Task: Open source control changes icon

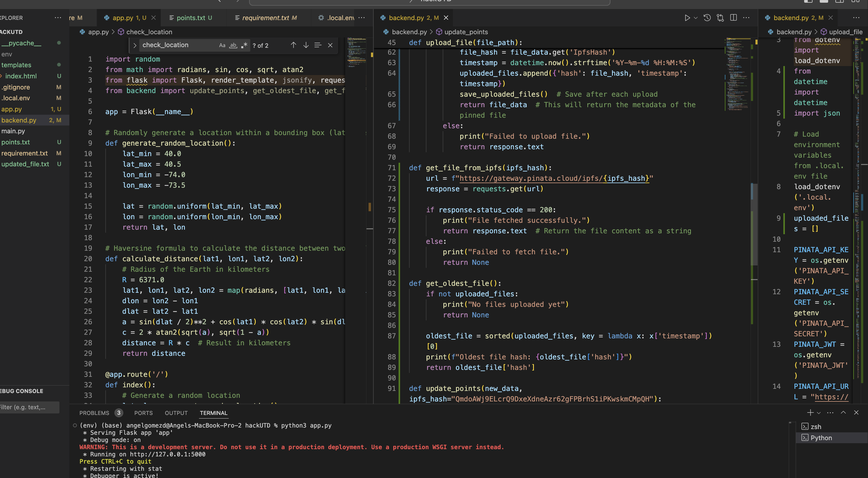Action: pyautogui.click(x=720, y=18)
